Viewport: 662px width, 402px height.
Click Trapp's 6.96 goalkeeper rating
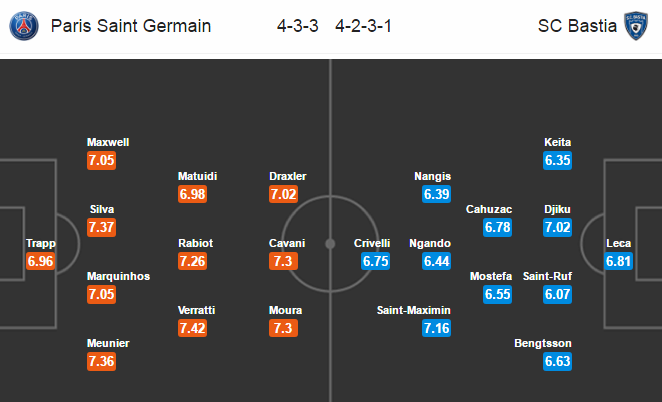(x=41, y=261)
